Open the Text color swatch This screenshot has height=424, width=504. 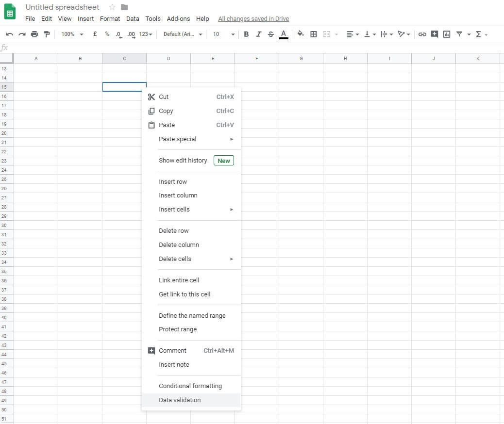[x=284, y=34]
